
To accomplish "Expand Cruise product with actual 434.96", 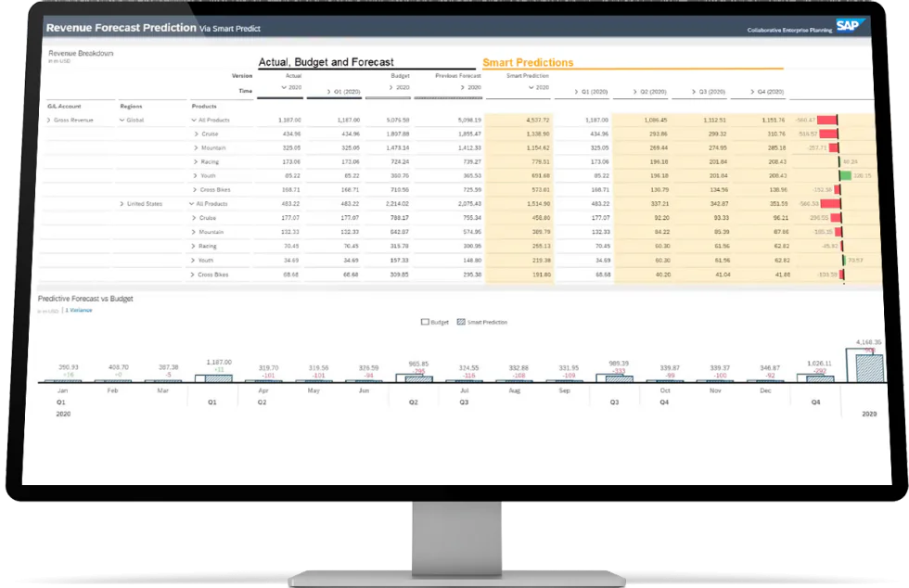I will [x=196, y=134].
